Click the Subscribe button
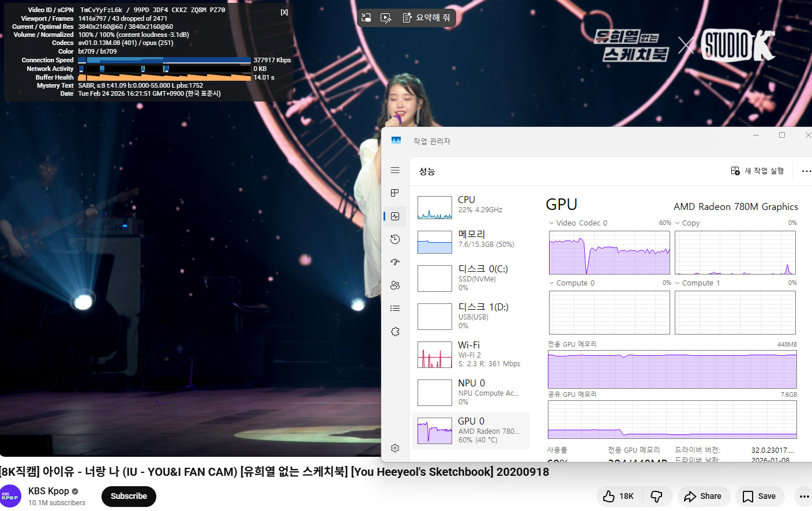812x511 pixels. 129,496
